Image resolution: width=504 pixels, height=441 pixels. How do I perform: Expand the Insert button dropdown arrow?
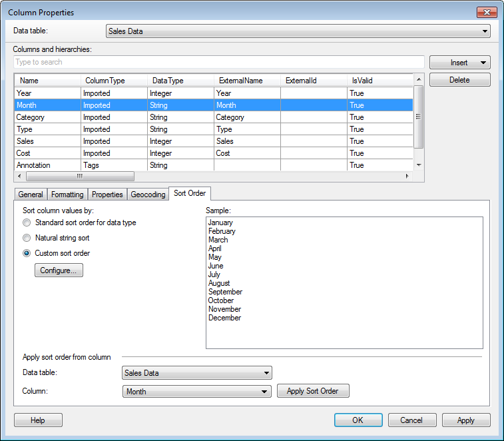[x=482, y=63]
